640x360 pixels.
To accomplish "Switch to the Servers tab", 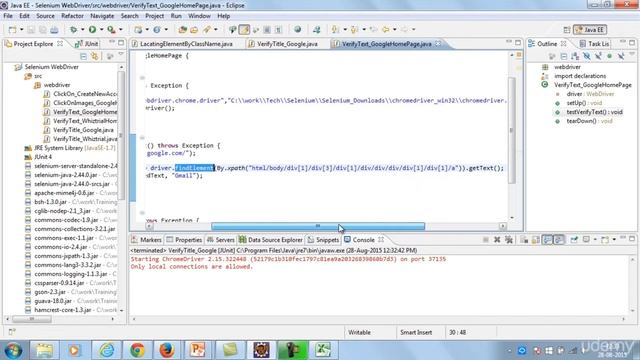I will tap(221, 240).
